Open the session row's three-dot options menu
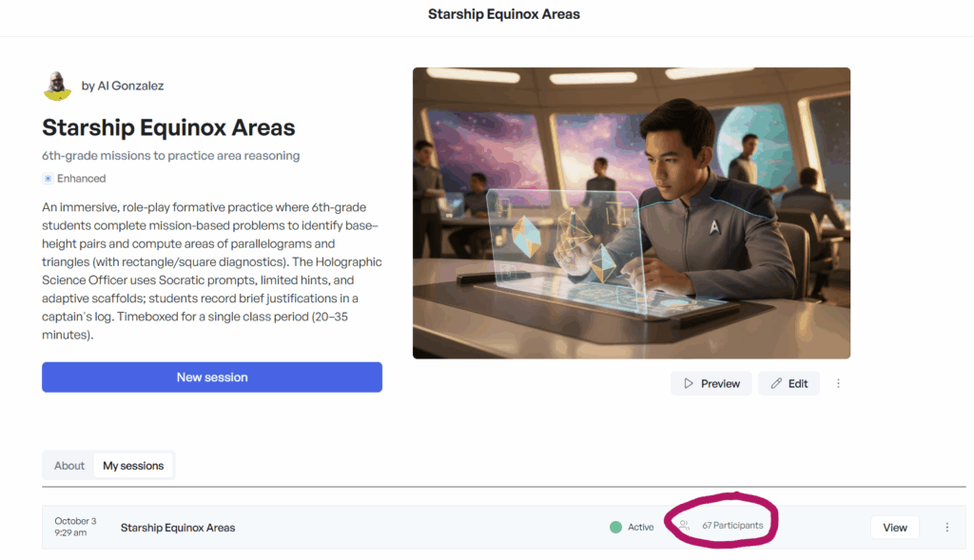This screenshot has height=560, width=974. coord(946,528)
